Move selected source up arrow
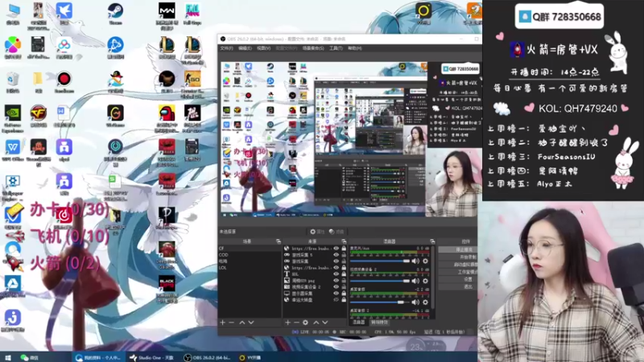The height and width of the screenshot is (362, 644). pos(316,323)
